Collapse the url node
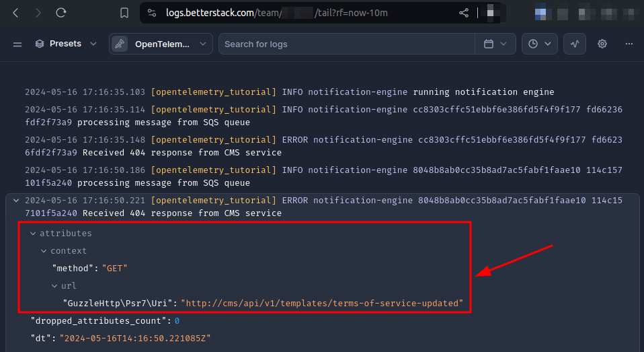Viewport: 644px width, 352px height. pos(54,285)
